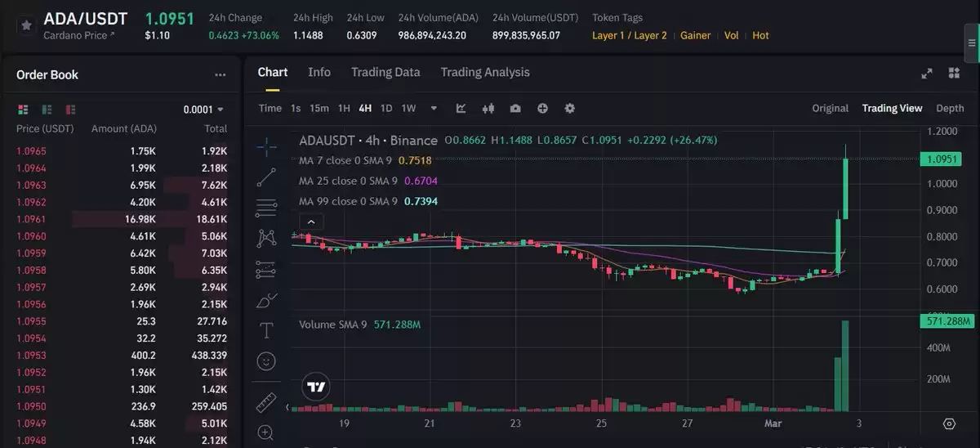Take a chart snapshot with the camera icon
Screen dimensions: 980x448
coord(515,108)
